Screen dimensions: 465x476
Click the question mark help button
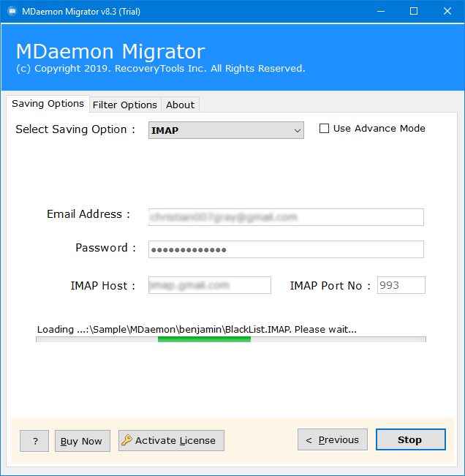point(34,441)
